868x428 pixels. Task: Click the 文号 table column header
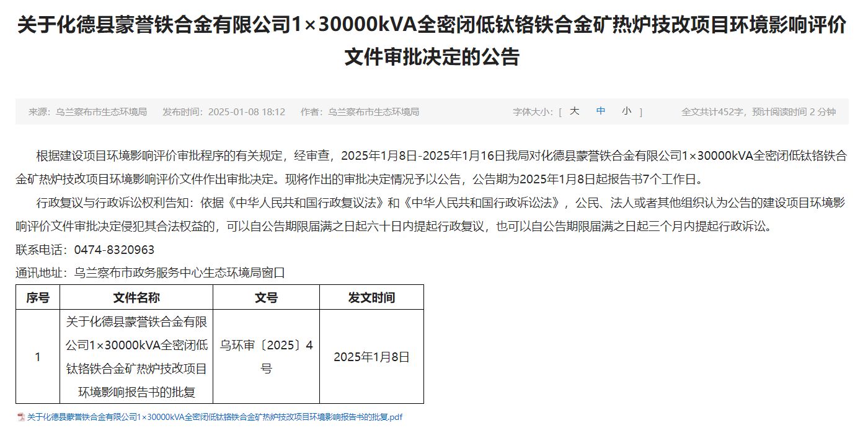(x=266, y=298)
